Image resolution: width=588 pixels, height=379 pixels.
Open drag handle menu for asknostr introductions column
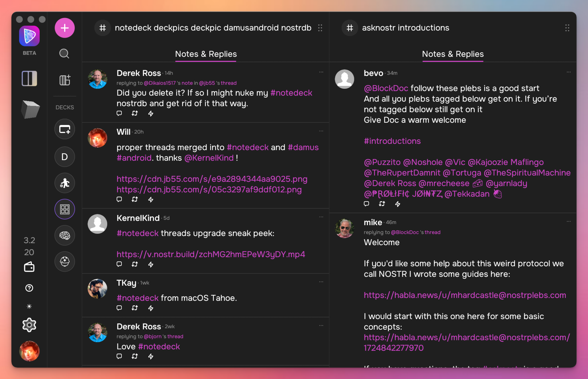[x=567, y=28]
